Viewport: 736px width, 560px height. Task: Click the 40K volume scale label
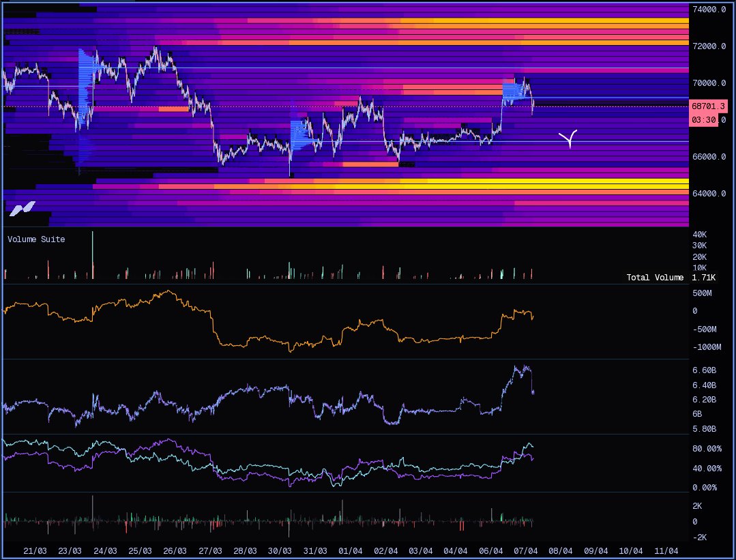[699, 235]
